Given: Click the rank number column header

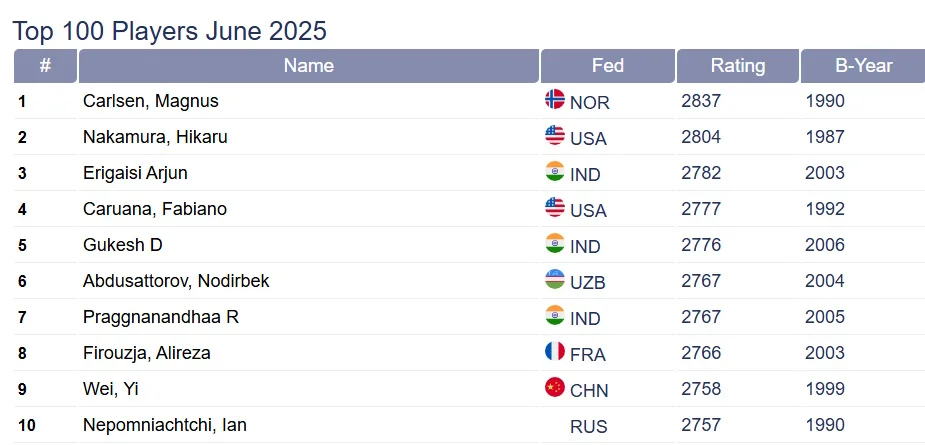Looking at the screenshot, I should [45, 66].
